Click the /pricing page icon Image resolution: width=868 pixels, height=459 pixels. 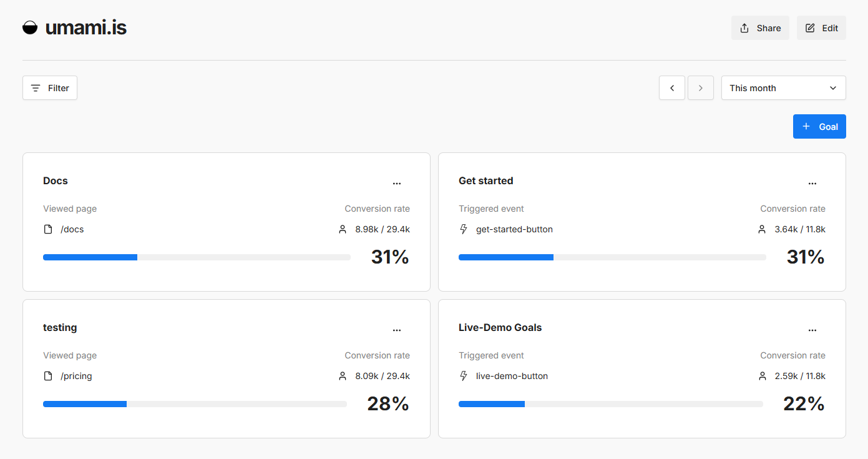point(48,376)
